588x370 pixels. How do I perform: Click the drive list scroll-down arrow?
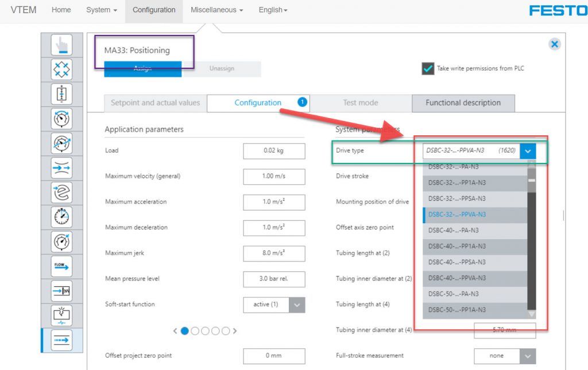click(531, 314)
